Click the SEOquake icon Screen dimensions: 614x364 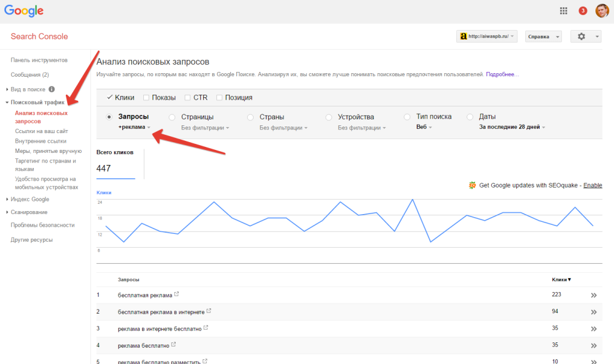coord(472,185)
